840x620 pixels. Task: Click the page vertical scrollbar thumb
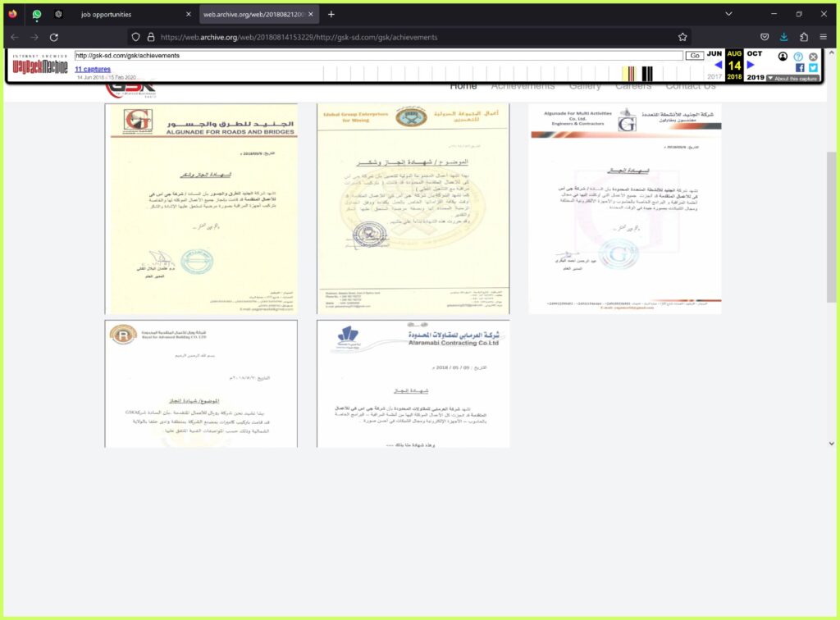(x=832, y=227)
